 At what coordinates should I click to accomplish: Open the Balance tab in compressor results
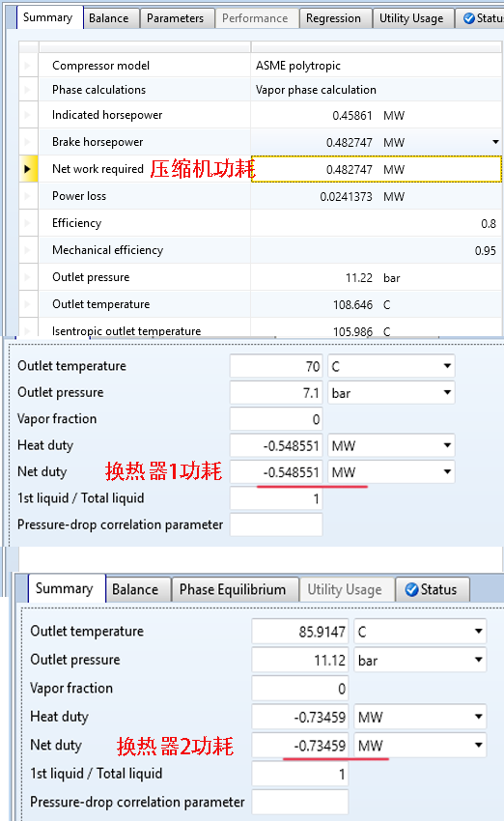click(109, 18)
